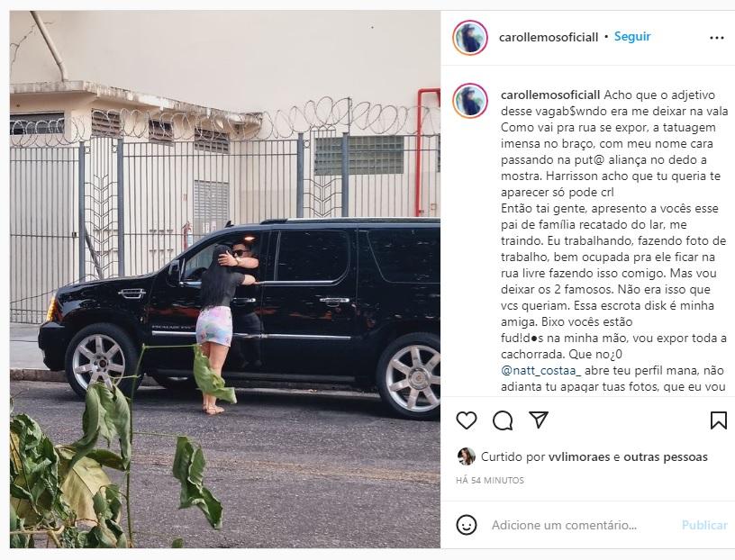Viewport: 735px width, 560px height.
Task: Click the caption profile avatar
Action: coord(469,101)
